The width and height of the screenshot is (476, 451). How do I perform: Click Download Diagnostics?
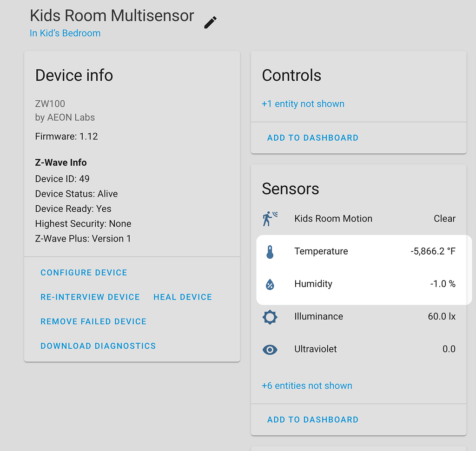98,346
